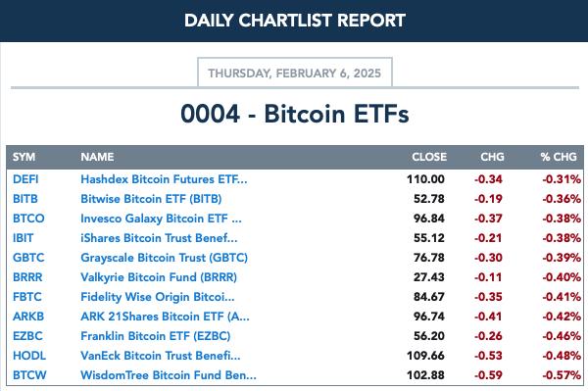This screenshot has height=391, width=588.
Task: Open ARK 21Shares Bitcoin ETF link
Action: click(165, 317)
